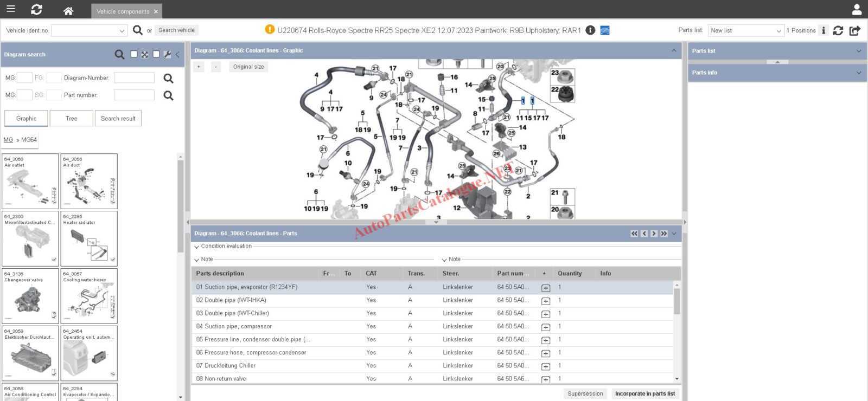Reset diagram to Original size

tap(248, 67)
